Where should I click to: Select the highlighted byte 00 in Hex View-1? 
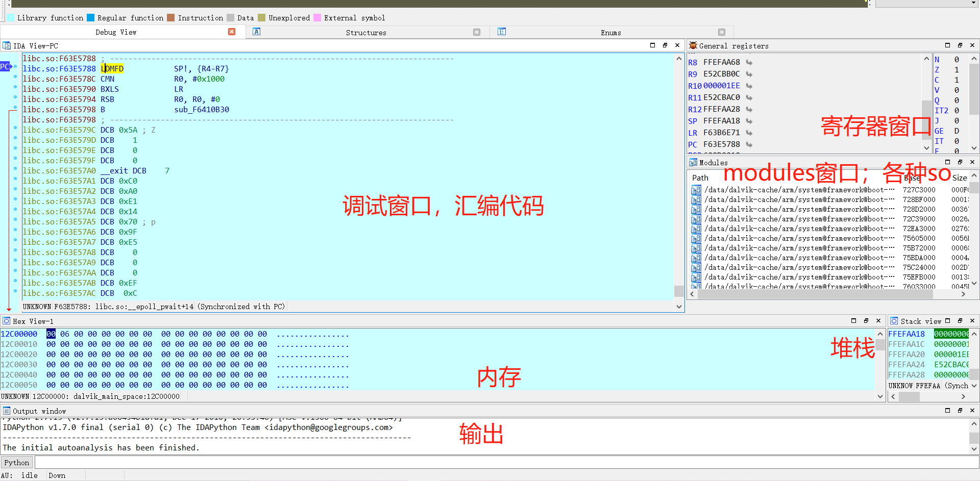[51, 334]
